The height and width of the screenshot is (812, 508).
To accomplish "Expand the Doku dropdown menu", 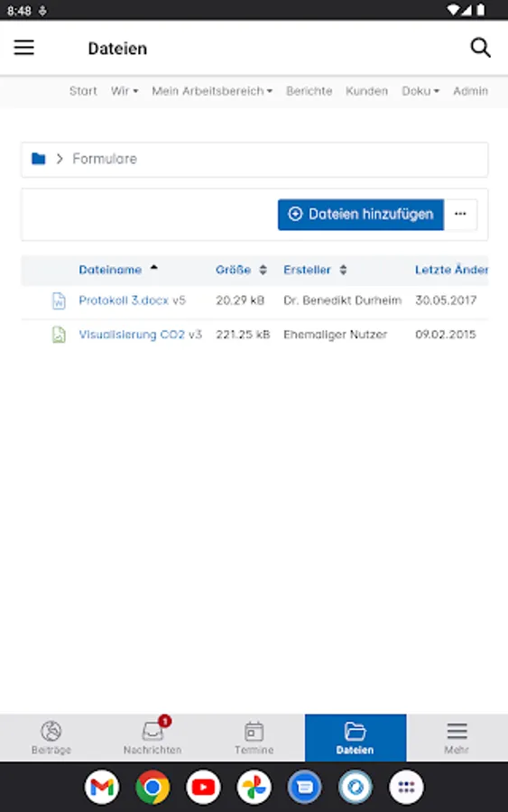I will 420,91.
